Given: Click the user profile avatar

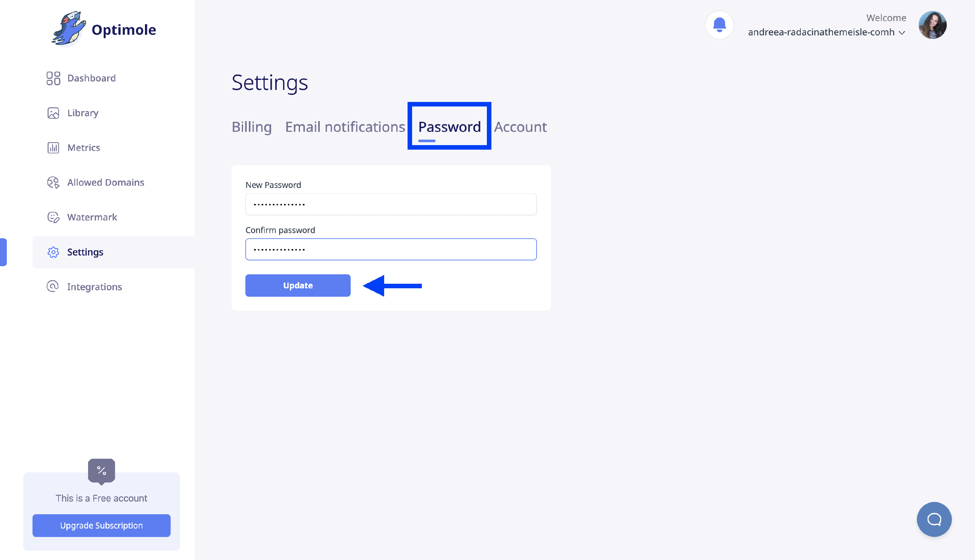Looking at the screenshot, I should (932, 25).
